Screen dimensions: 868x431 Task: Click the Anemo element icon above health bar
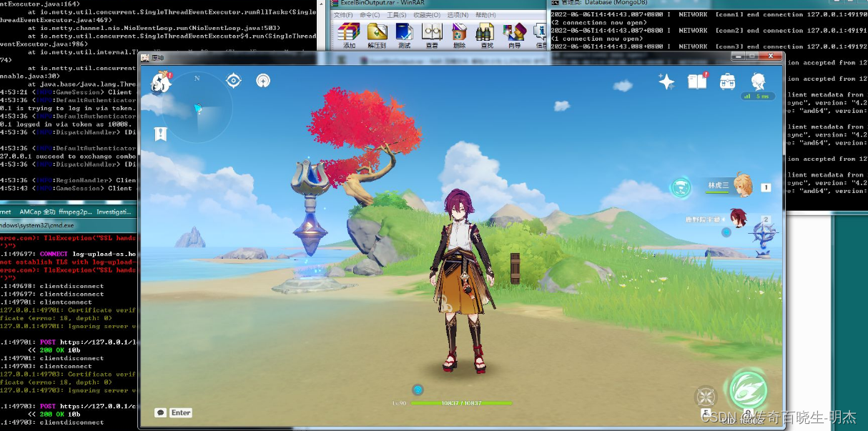pos(418,390)
